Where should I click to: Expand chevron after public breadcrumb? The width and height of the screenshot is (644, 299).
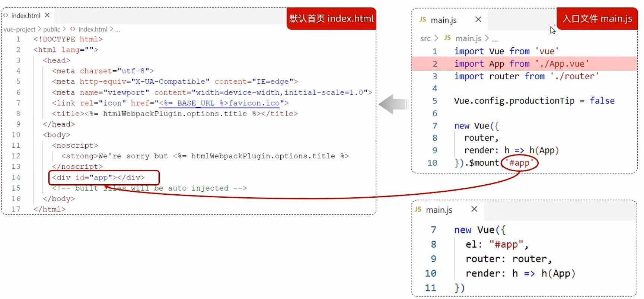(x=64, y=29)
